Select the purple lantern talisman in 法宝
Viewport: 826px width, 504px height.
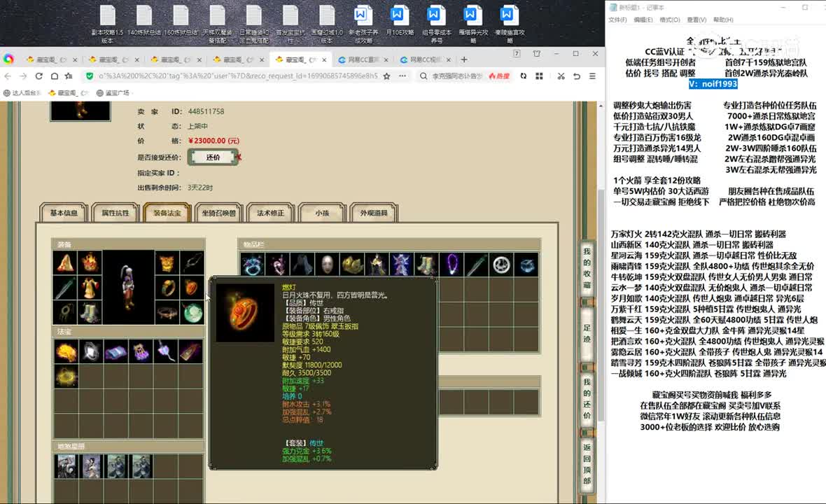pyautogui.click(x=141, y=351)
